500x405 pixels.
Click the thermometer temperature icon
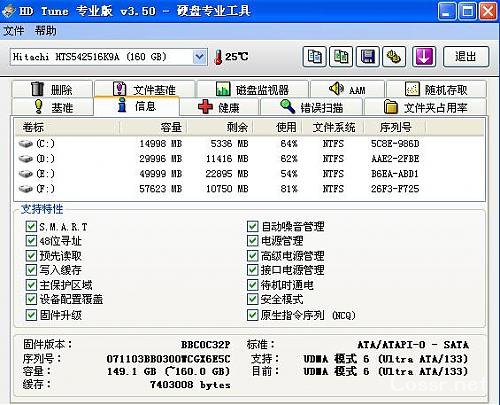pyautogui.click(x=218, y=57)
